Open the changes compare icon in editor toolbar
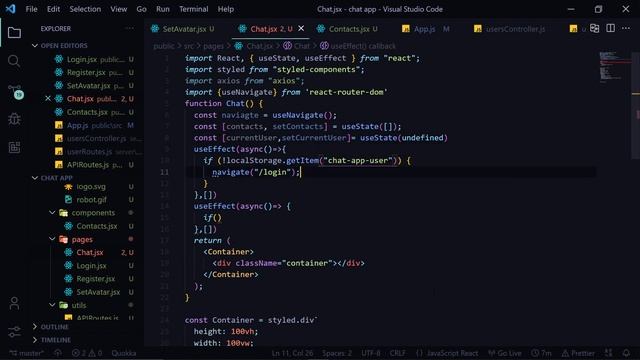640x360 pixels. coord(595,29)
